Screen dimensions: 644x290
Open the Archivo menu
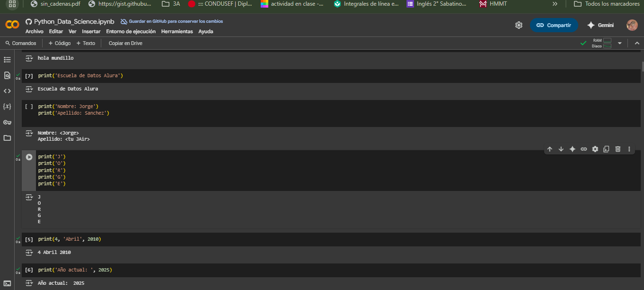(35, 32)
